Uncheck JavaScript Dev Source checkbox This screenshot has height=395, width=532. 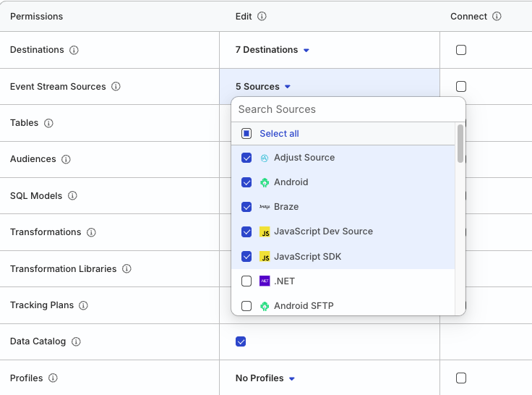(246, 232)
